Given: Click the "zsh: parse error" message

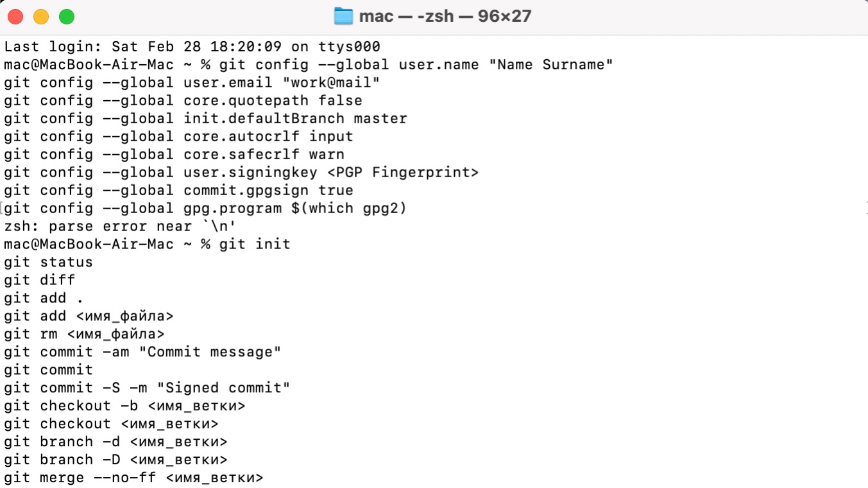Looking at the screenshot, I should (120, 227).
